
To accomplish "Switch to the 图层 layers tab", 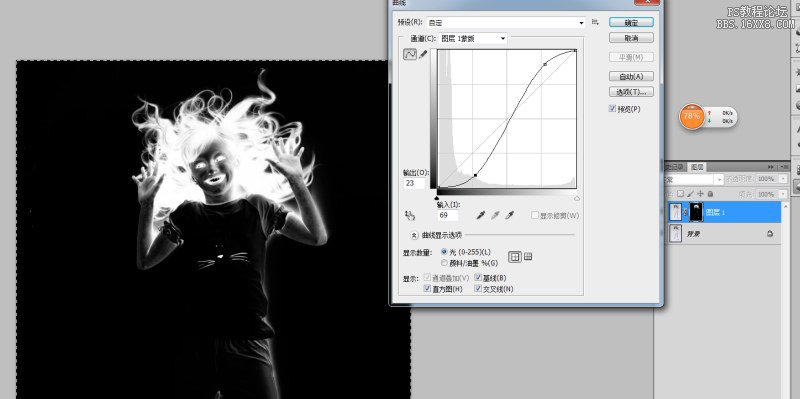I will coord(697,167).
